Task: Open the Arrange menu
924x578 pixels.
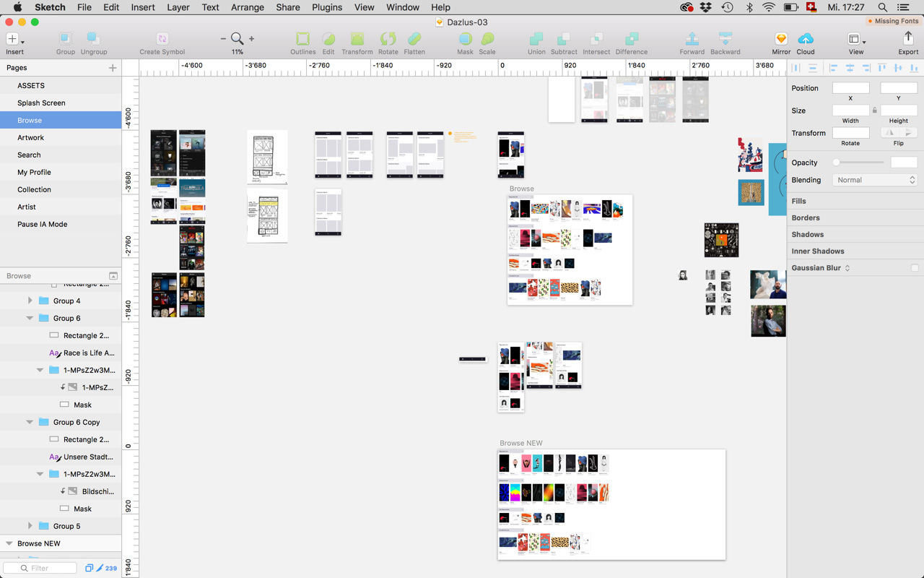Action: 248,7
